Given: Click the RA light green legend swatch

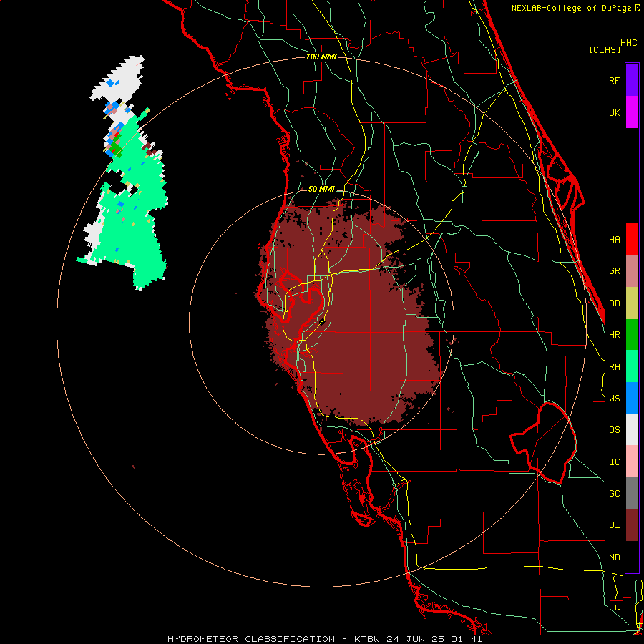Looking at the screenshot, I should [x=632, y=366].
